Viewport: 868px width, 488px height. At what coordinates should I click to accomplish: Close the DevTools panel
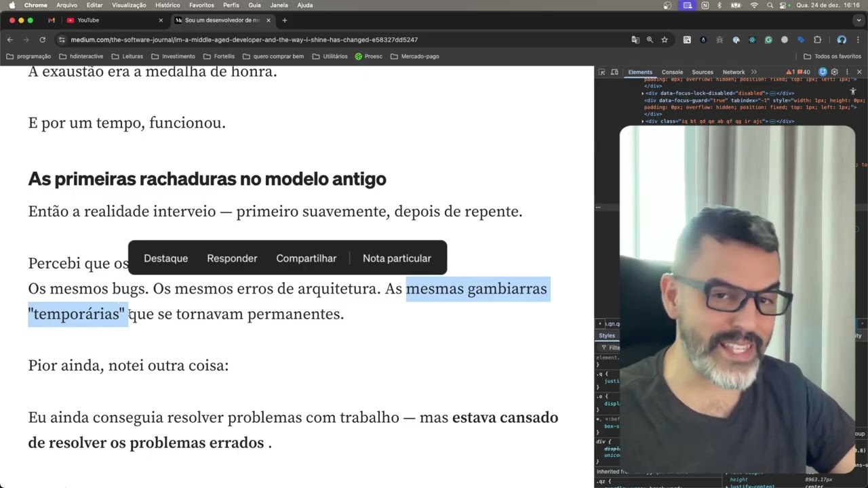(859, 72)
